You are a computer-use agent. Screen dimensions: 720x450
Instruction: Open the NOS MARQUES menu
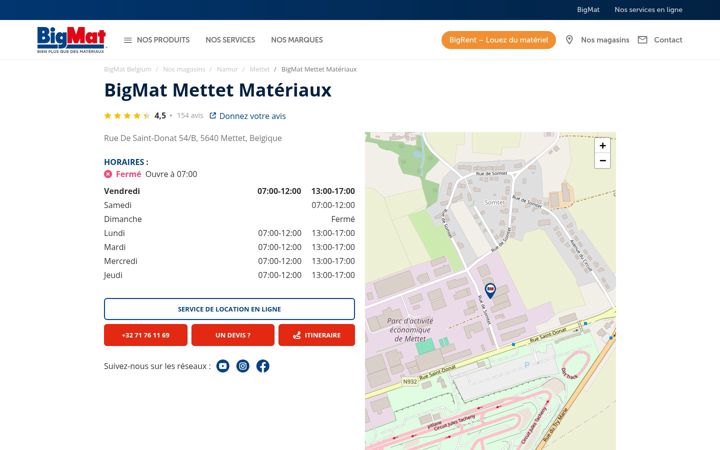(297, 40)
